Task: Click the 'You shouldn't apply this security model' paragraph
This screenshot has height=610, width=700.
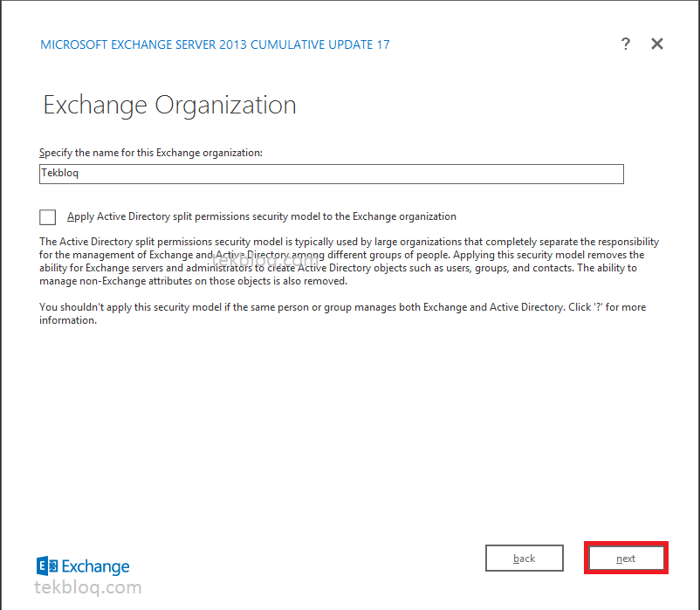Action: point(342,313)
